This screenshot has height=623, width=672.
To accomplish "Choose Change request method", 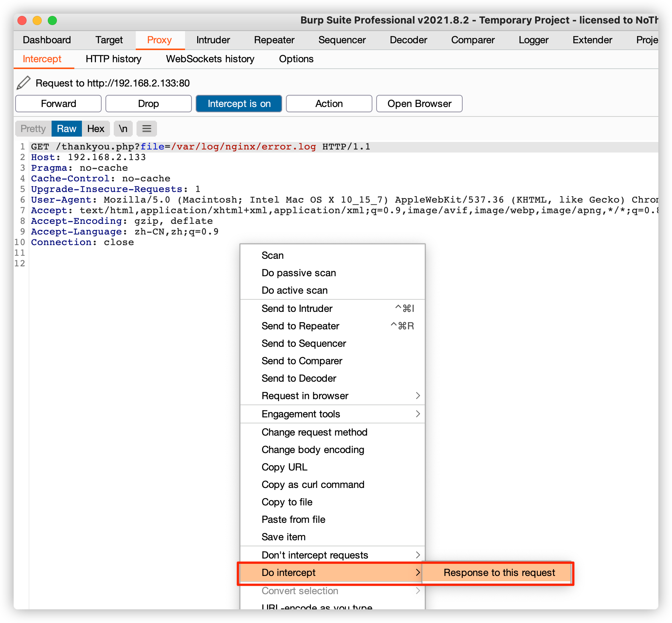I will (333, 432).
